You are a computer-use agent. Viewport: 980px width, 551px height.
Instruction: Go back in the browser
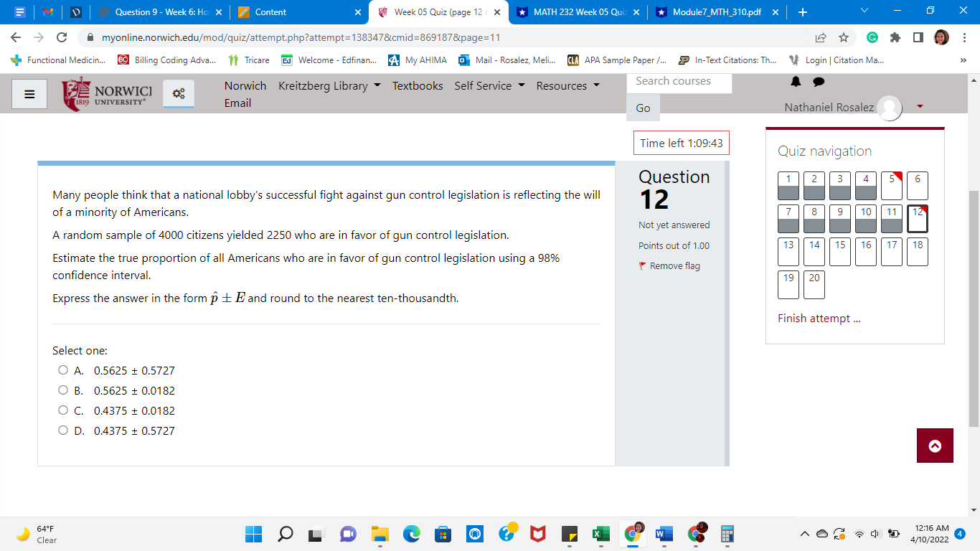tap(16, 37)
